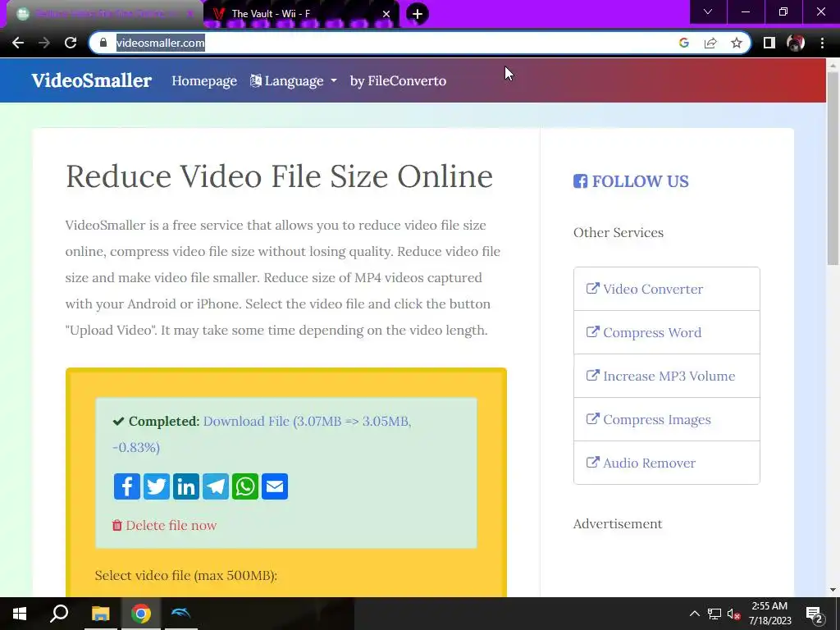Open Video Converter service
The height and width of the screenshot is (630, 840).
[666, 290]
